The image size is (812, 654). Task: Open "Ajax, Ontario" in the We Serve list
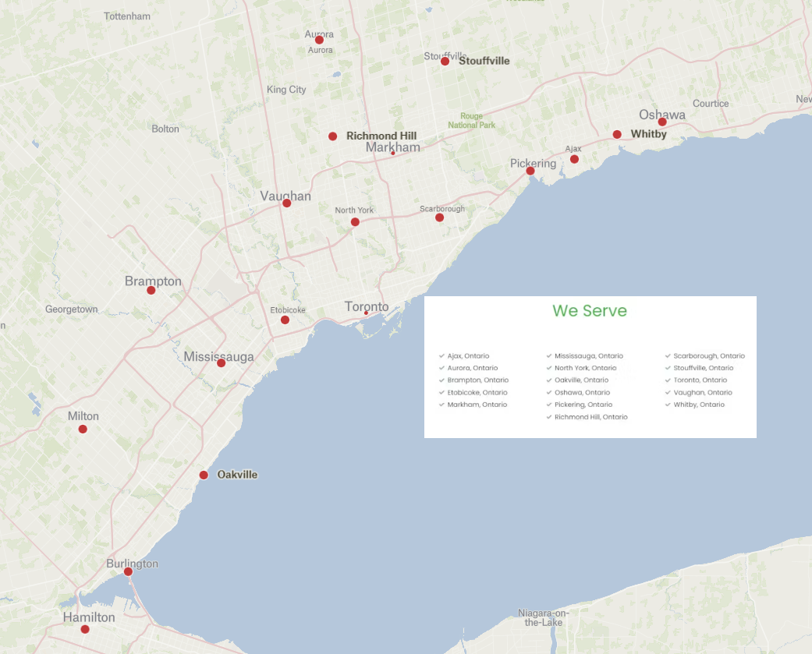pos(468,356)
